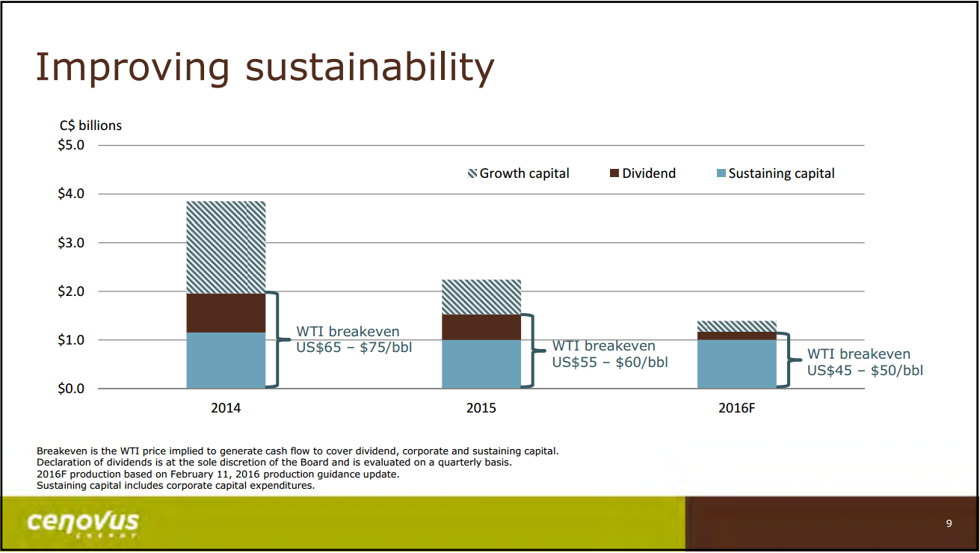Click the Growth capital legend swatch
Image resolution: width=980 pixels, height=553 pixels.
coord(472,173)
